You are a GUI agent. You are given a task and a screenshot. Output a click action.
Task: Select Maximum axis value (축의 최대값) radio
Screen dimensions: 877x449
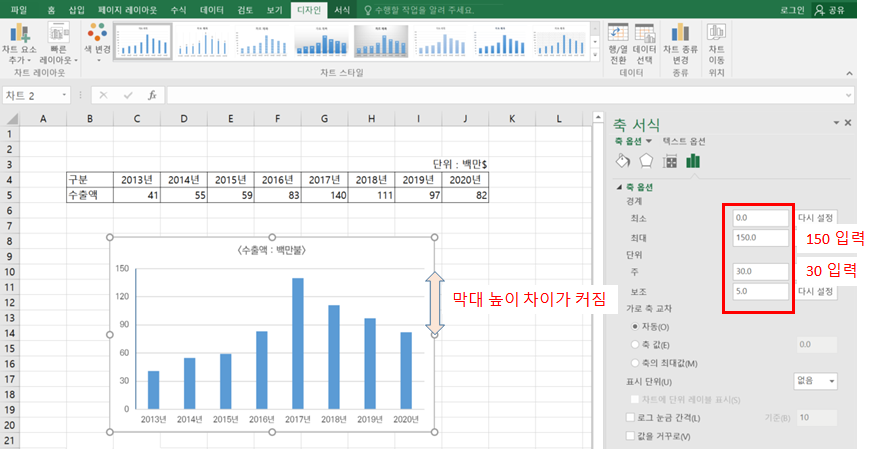click(x=635, y=363)
